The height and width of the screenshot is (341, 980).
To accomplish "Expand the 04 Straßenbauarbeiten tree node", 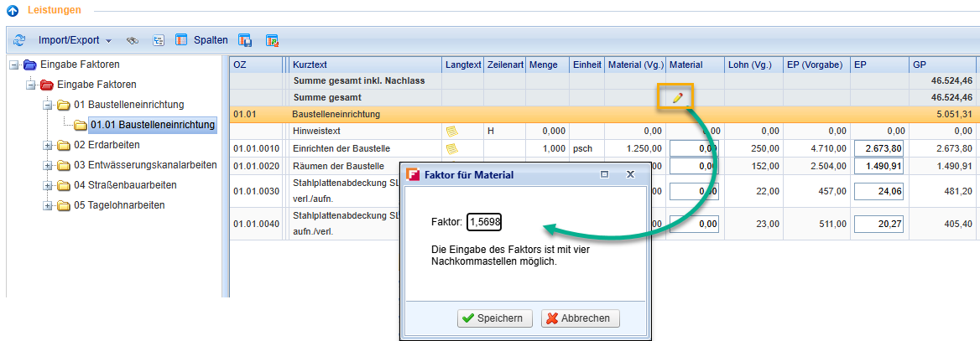I will tap(48, 185).
